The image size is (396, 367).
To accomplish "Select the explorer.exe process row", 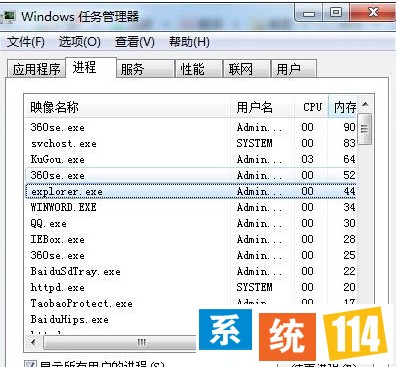I will pos(190,191).
